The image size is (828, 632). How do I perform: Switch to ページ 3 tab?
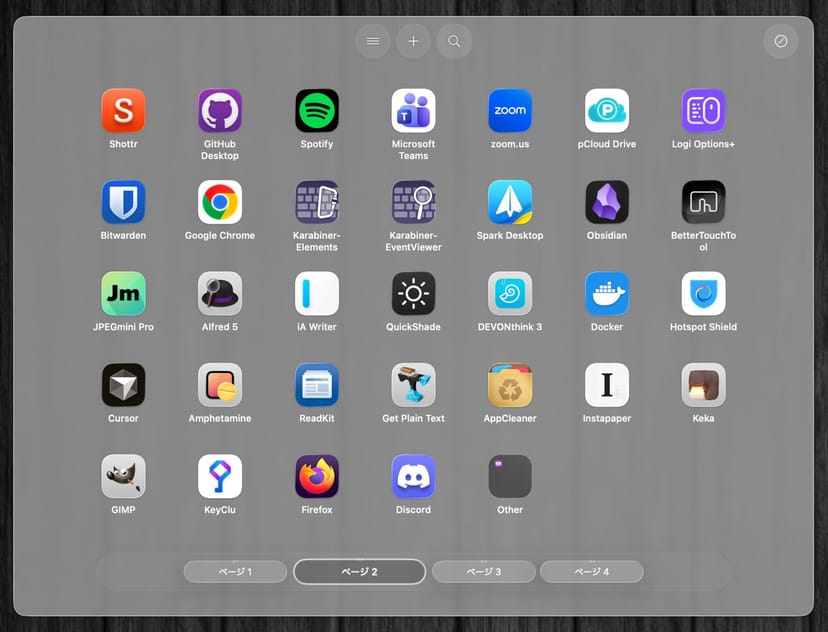[484, 572]
